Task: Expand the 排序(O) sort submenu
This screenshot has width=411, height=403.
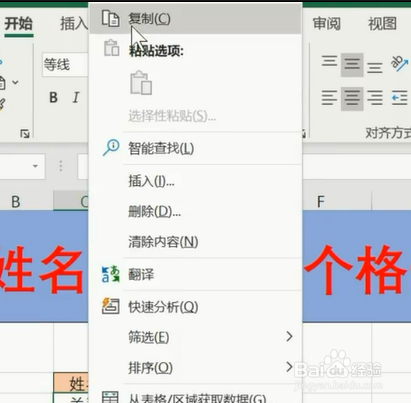Action: tap(196, 368)
